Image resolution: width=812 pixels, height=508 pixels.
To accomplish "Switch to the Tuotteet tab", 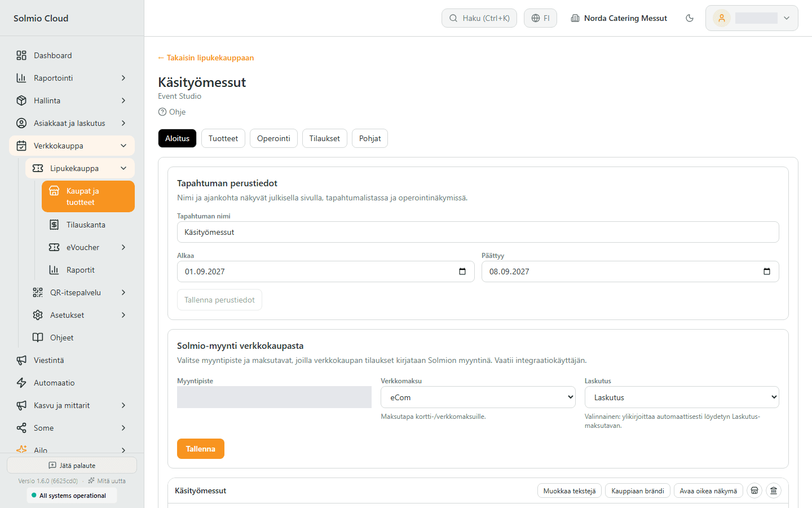I will 223,138.
